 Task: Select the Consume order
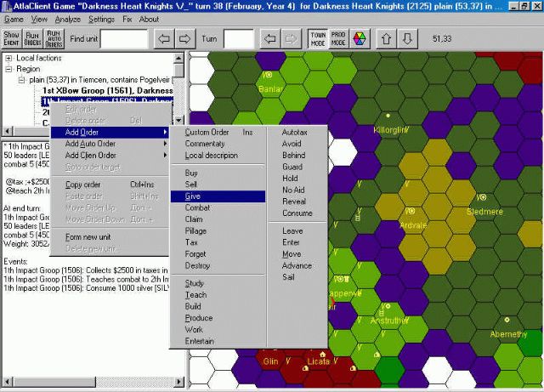point(297,213)
